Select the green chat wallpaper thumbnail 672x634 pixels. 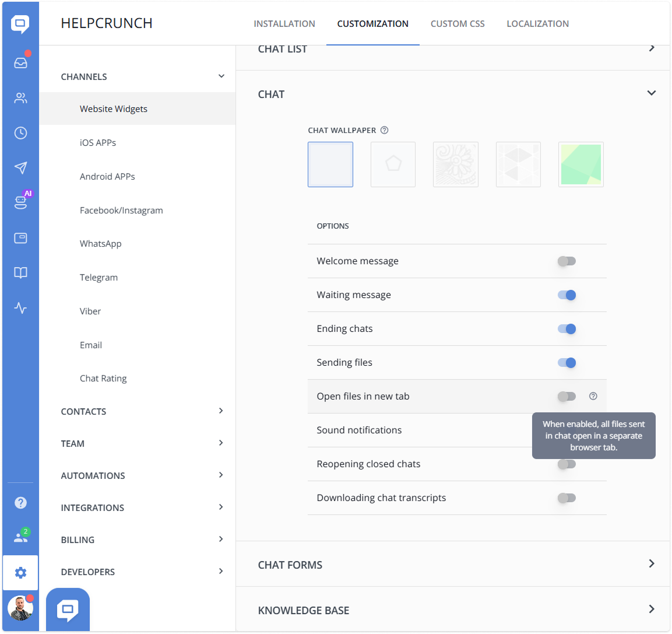[x=580, y=164]
